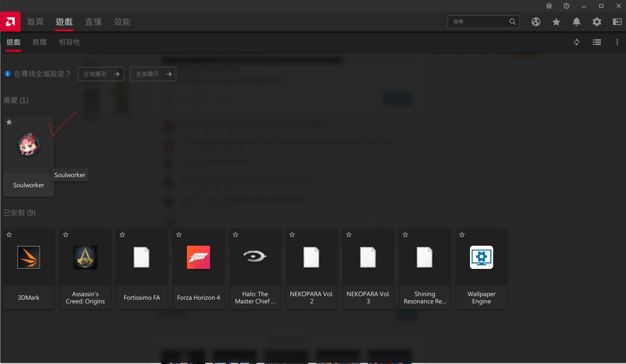This screenshot has height=364, width=626.
Task: Click the 已安裝 (9) section heading
Action: [x=20, y=213]
